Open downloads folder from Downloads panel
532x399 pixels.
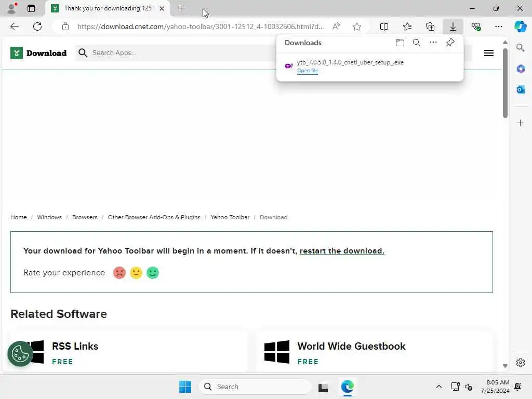point(400,43)
